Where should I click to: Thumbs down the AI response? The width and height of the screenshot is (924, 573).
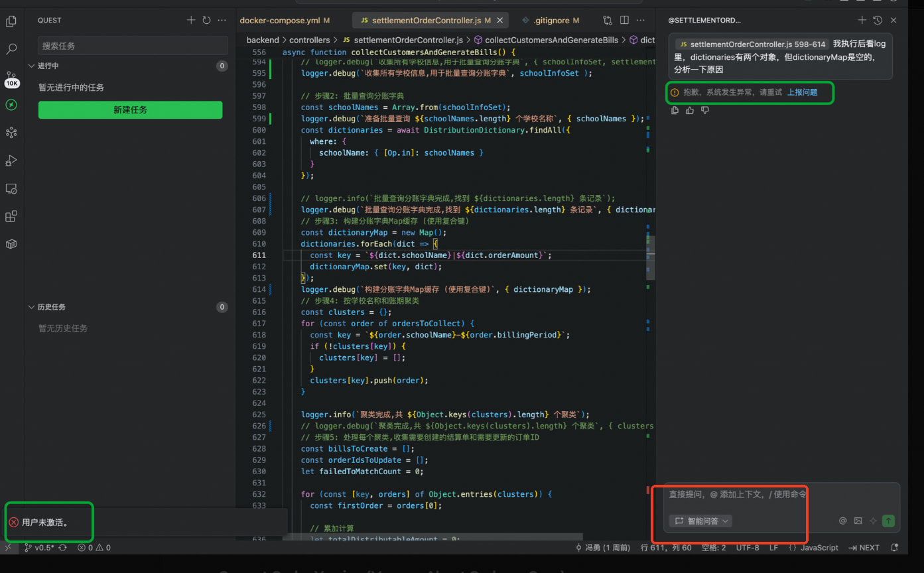[x=705, y=111]
